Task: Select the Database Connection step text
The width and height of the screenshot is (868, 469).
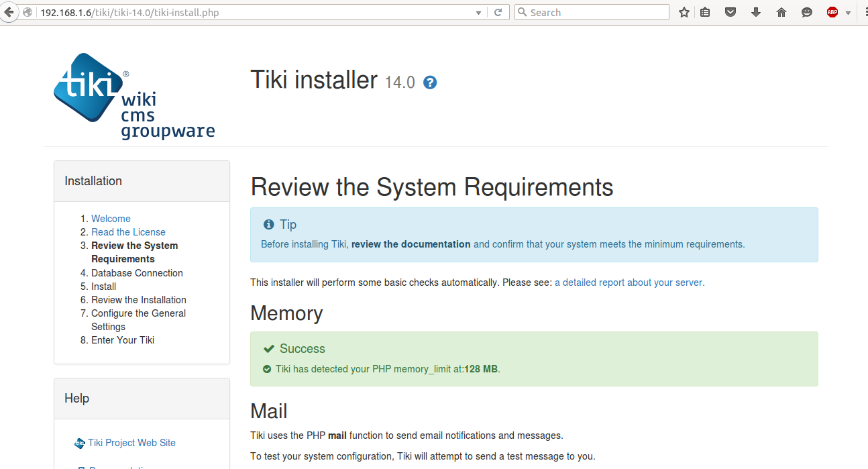Action: (x=137, y=273)
